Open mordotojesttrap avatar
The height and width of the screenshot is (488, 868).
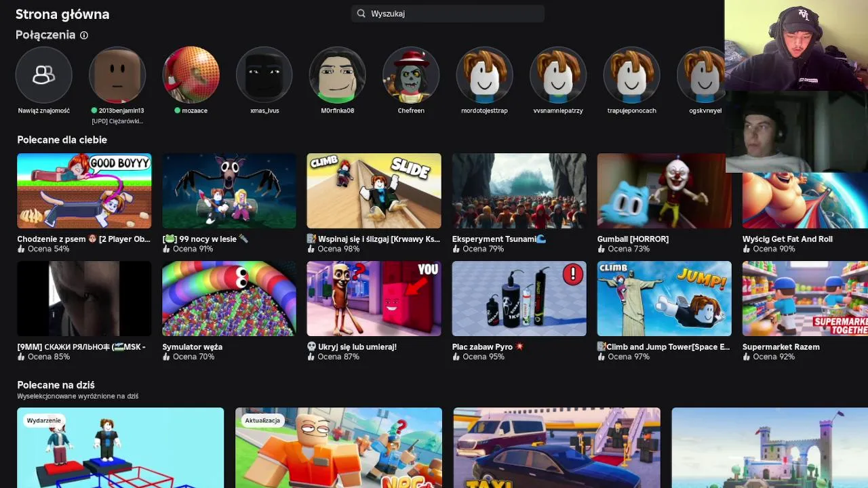(x=484, y=75)
